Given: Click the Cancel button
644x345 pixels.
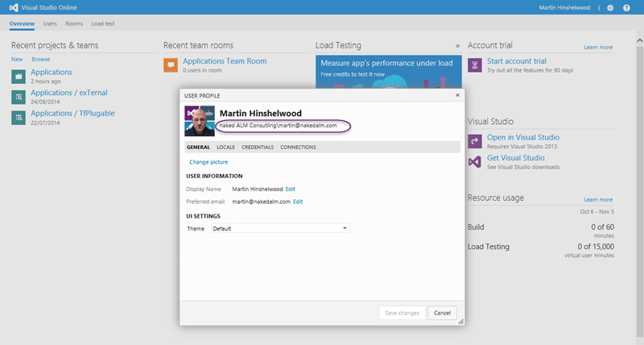Looking at the screenshot, I should coord(442,313).
